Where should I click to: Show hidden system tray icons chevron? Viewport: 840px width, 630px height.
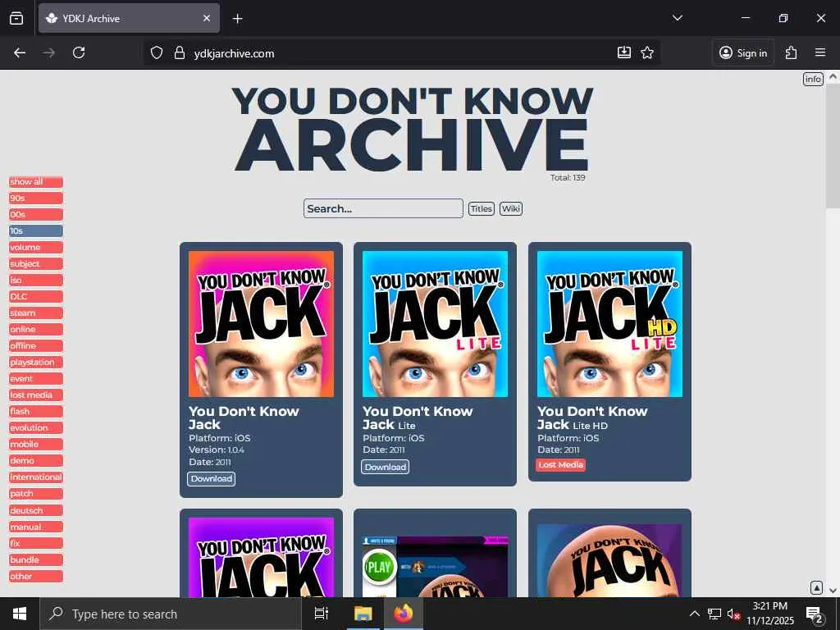[x=694, y=614]
